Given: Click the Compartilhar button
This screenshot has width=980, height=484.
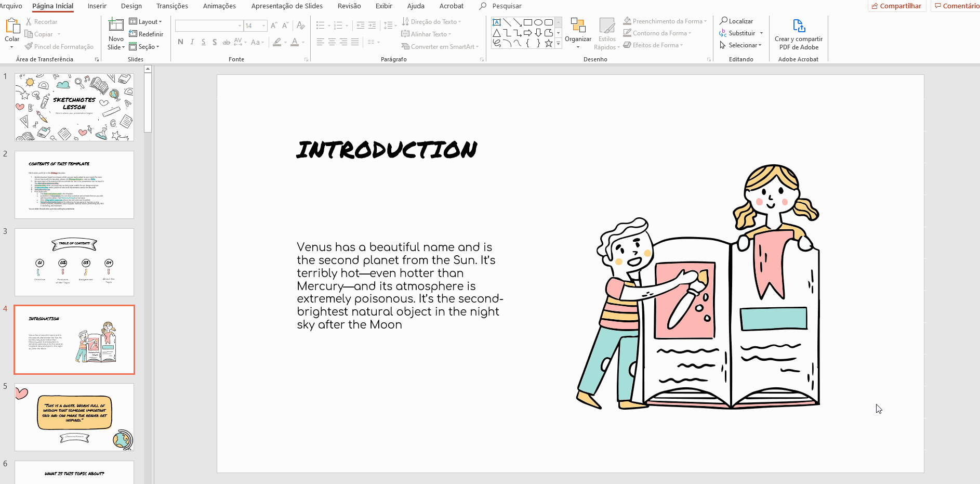Looking at the screenshot, I should pyautogui.click(x=897, y=6).
